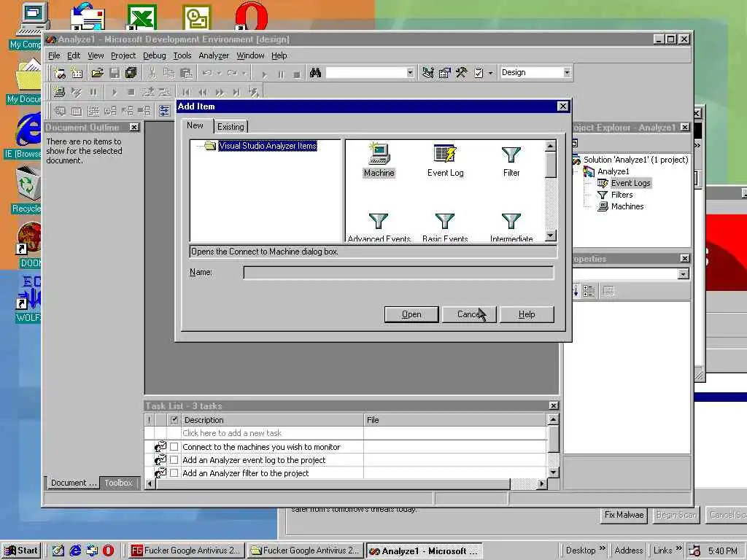Select the Intermediate filter item
The width and height of the screenshot is (747, 560).
(511, 227)
